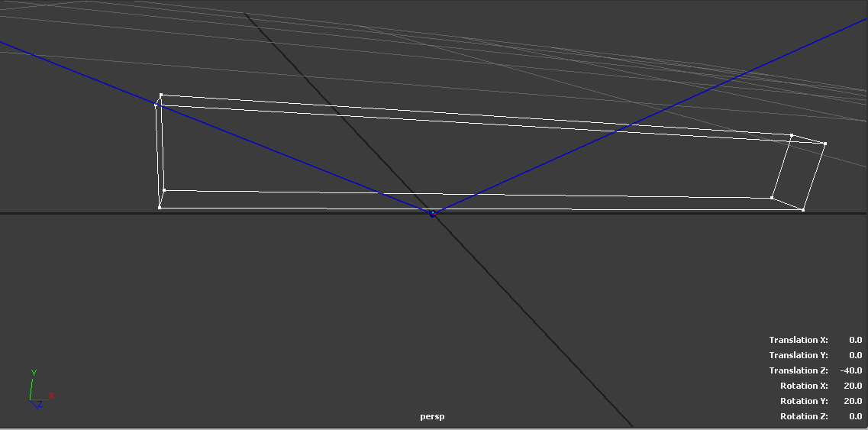868x430 pixels.
Task: Click the Translation Y heads-up label
Action: [x=799, y=355]
